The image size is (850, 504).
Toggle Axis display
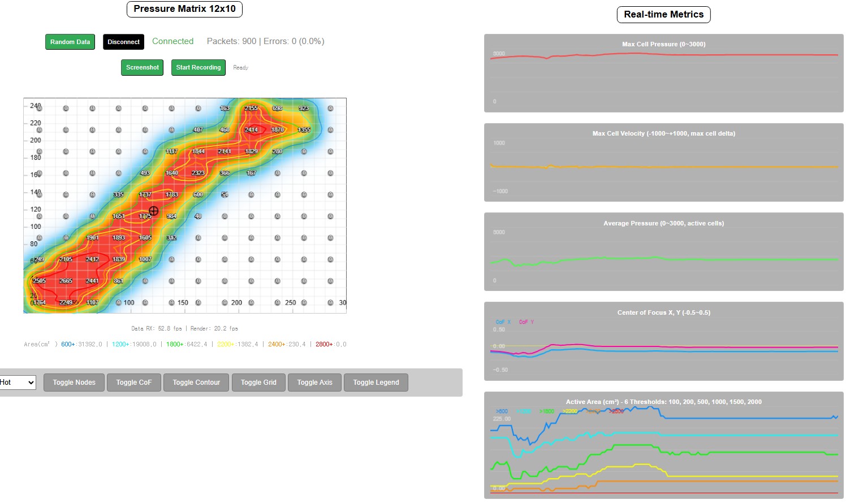pyautogui.click(x=314, y=383)
